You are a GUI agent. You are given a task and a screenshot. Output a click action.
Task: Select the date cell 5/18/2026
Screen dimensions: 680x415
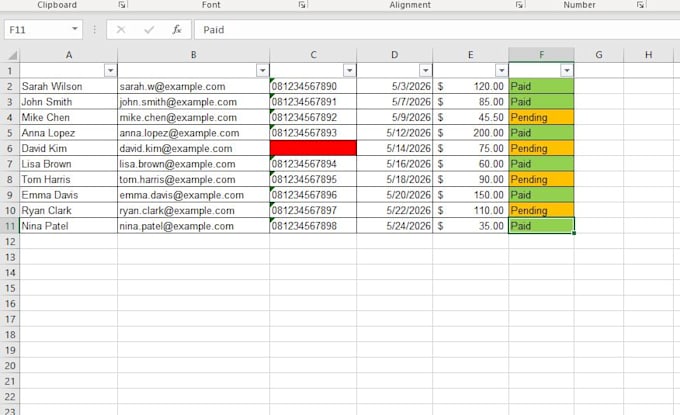tap(394, 179)
